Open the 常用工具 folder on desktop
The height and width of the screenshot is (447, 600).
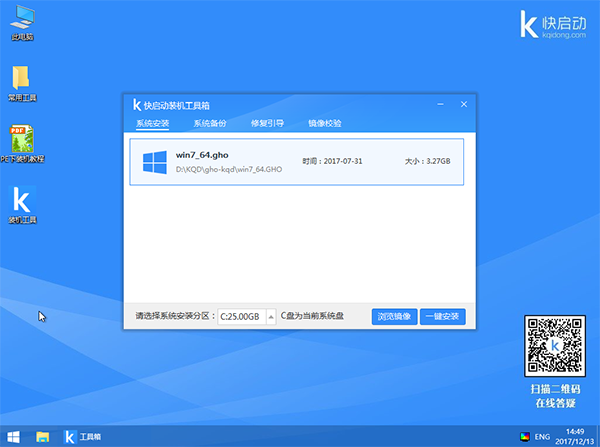point(21,79)
